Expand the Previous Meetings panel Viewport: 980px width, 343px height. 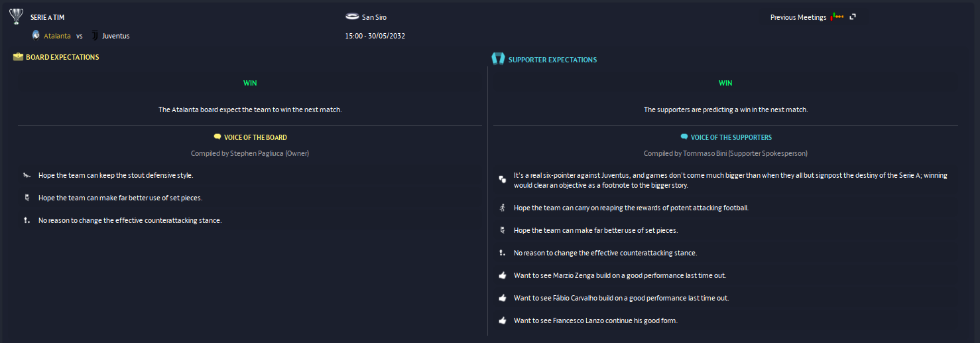click(x=853, y=17)
